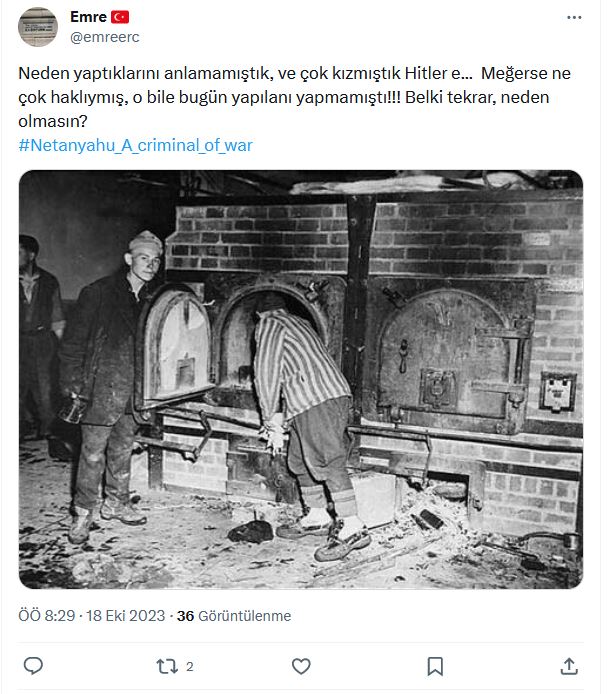Click the retweet arrows icon
Image resolution: width=612 pixels, height=694 pixels.
point(167,666)
